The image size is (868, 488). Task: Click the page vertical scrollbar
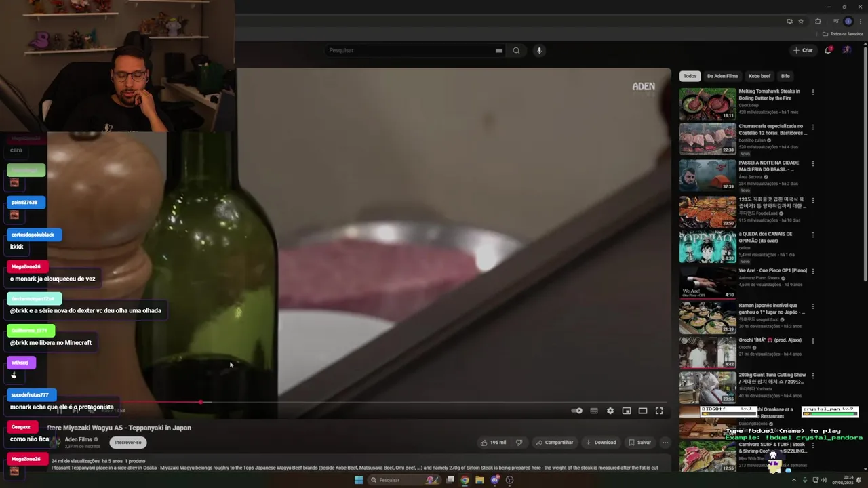point(865,163)
